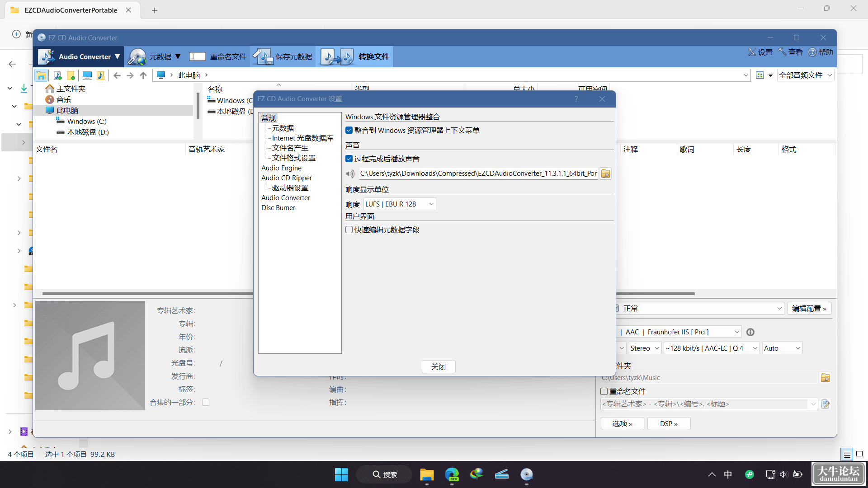Enable 快速编辑元数据字段 checkbox
Screen dimensions: 868x488
[349, 230]
